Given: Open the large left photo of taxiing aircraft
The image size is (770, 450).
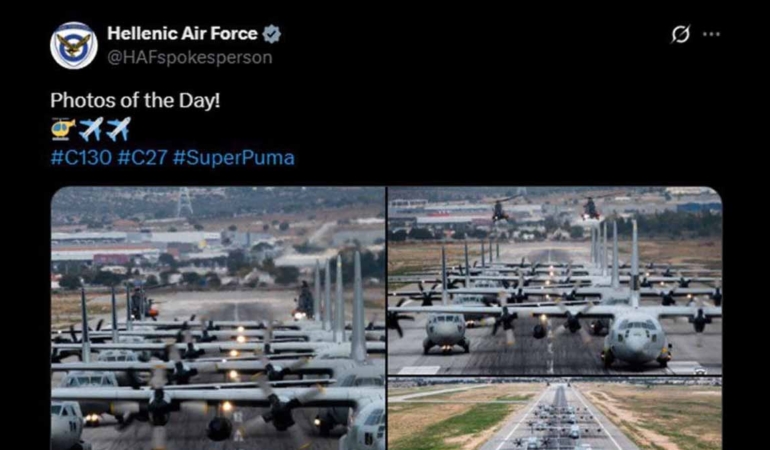Looking at the screenshot, I should click(218, 318).
